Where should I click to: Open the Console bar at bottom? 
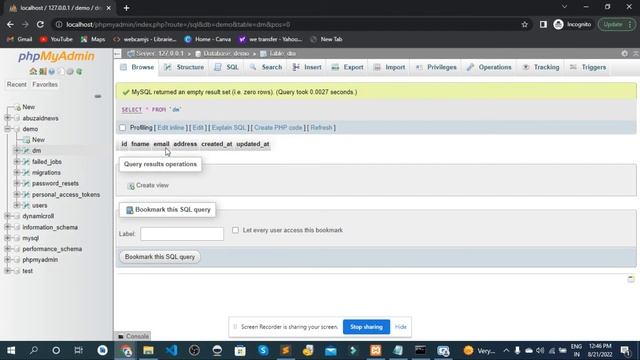click(133, 336)
